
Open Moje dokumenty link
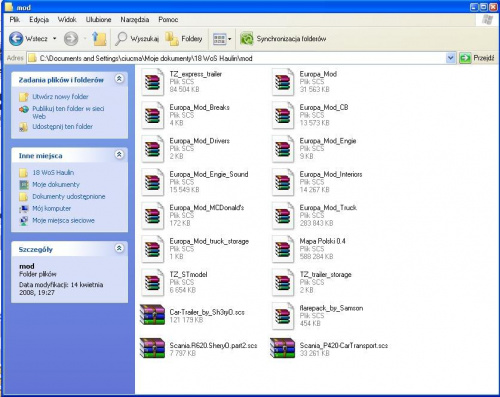[x=56, y=185]
